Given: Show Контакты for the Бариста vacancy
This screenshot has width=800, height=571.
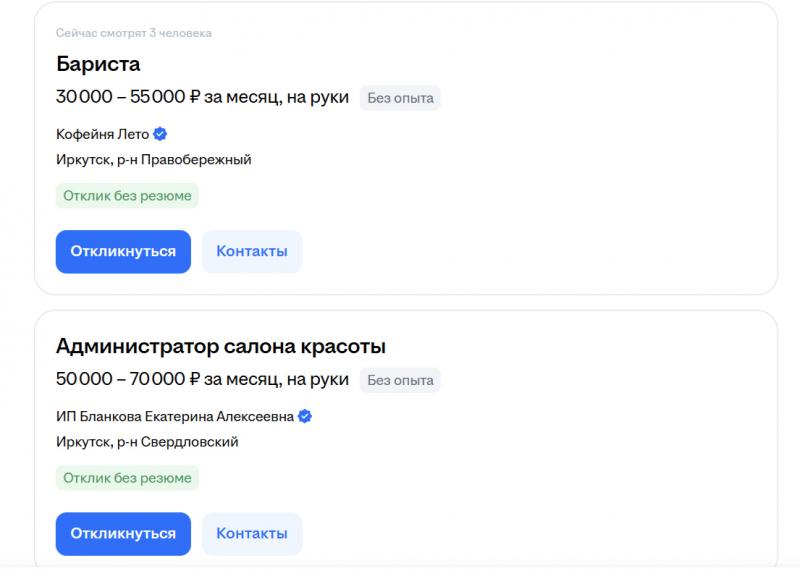Looking at the screenshot, I should [252, 251].
